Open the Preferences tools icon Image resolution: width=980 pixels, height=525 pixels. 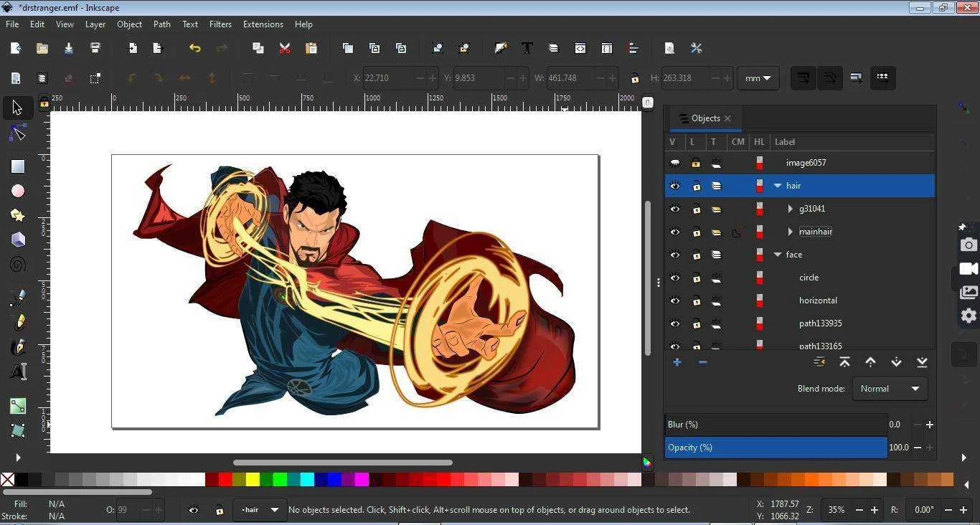tap(696, 48)
